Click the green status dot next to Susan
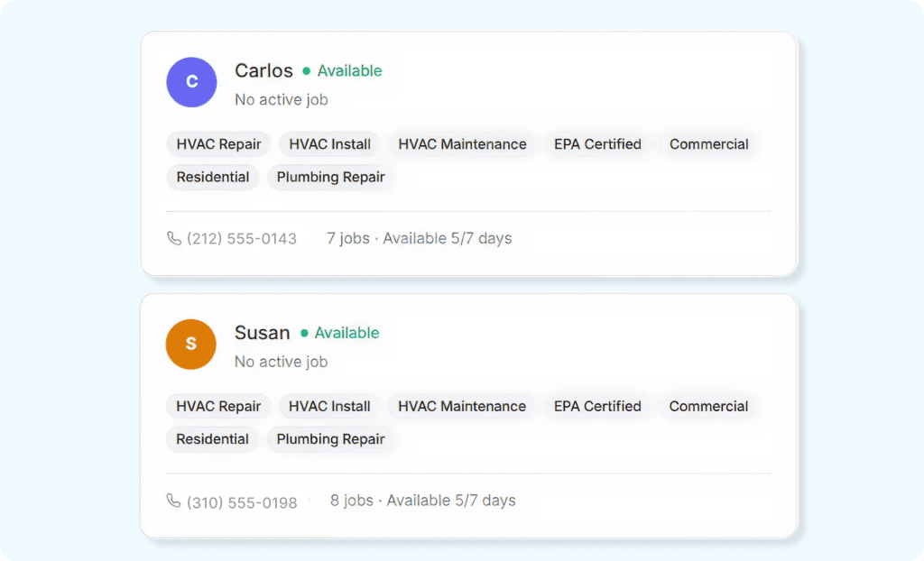Screen dimensions: 924x561 [x=304, y=333]
